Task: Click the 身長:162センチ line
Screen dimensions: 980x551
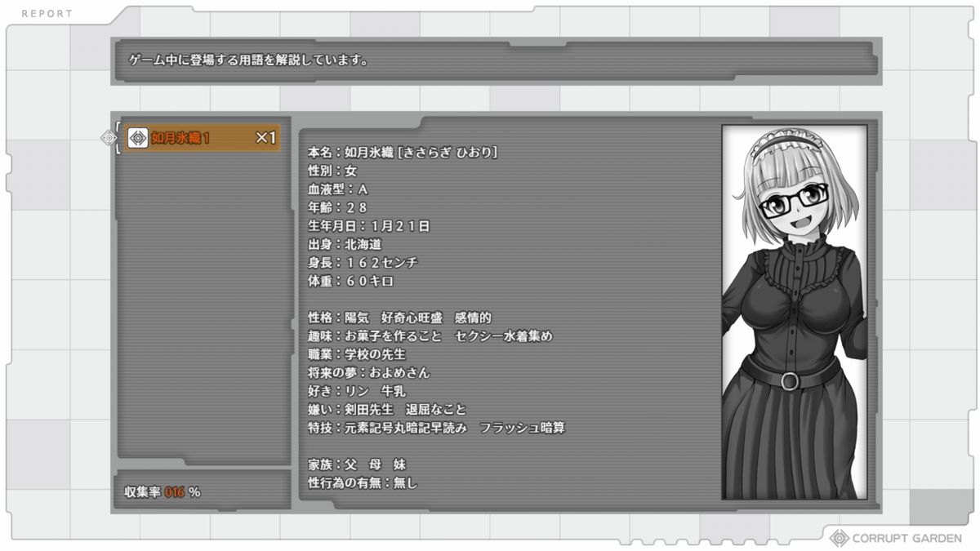Action: (x=363, y=263)
